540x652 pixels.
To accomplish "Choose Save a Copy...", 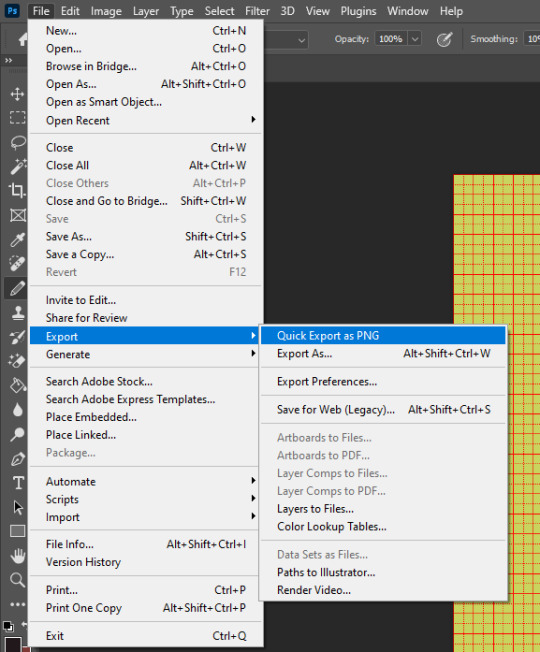I will pos(145,254).
